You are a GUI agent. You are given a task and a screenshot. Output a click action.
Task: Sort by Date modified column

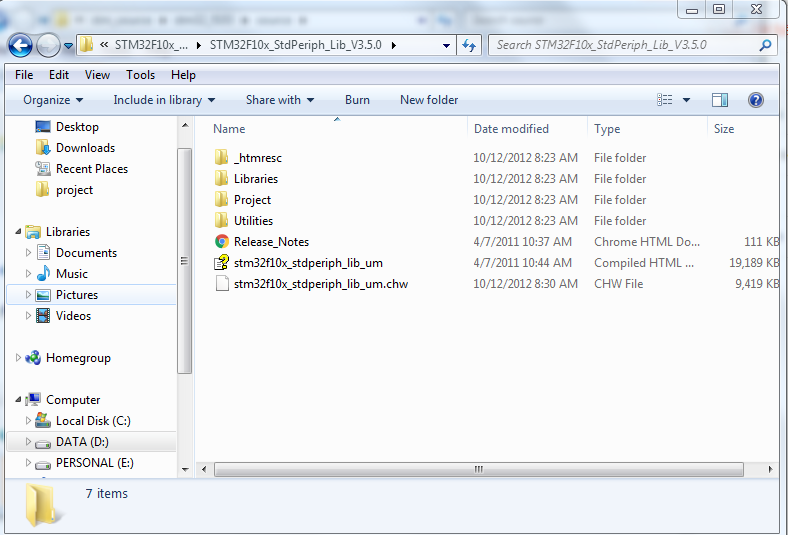pyautogui.click(x=511, y=129)
